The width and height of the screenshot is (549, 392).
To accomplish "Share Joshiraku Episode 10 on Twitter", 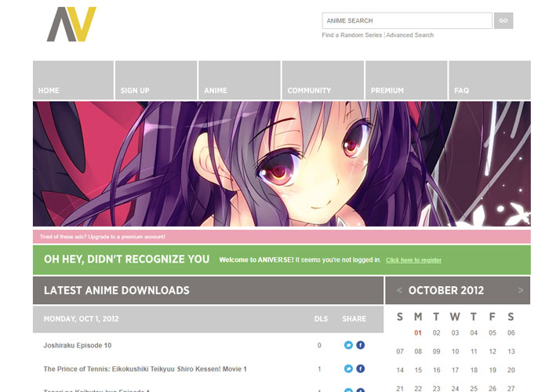I will pyautogui.click(x=348, y=345).
